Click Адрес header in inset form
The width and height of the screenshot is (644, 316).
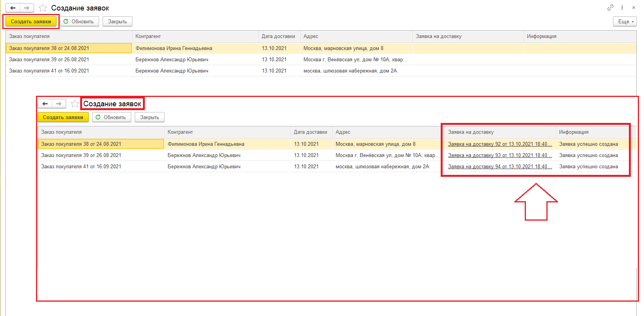point(388,132)
